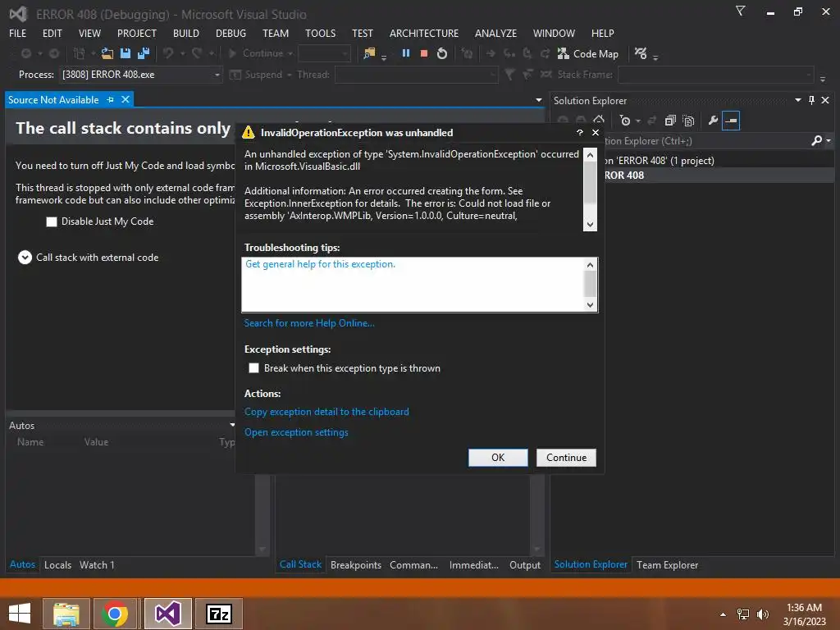
Task: Enable Break when this exception type is thrown
Action: pos(254,368)
